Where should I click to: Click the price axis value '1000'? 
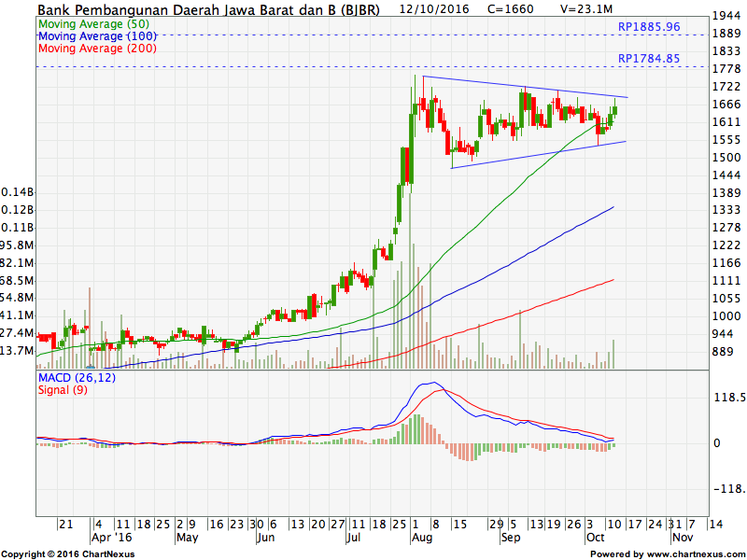[x=726, y=316]
